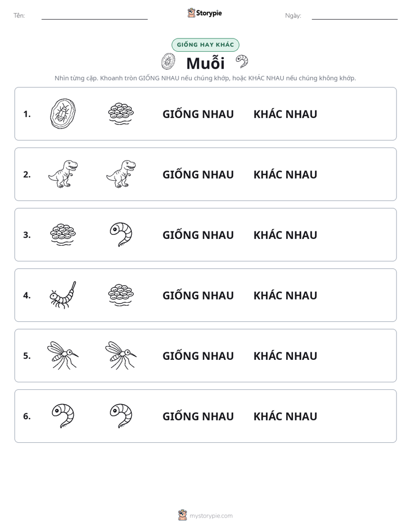The height and width of the screenshot is (532, 411).
Task: Click the amber fossil insect in row 1
Action: [63, 113]
